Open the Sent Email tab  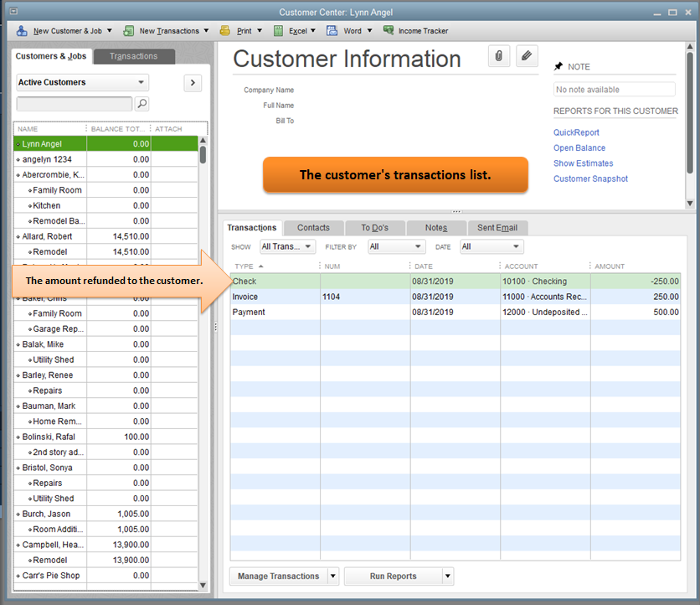pyautogui.click(x=497, y=228)
